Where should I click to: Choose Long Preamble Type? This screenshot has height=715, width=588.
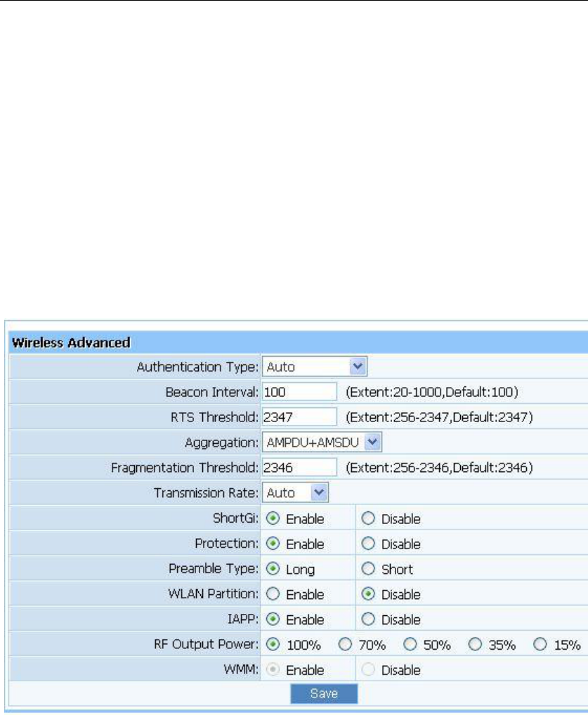click(x=273, y=569)
